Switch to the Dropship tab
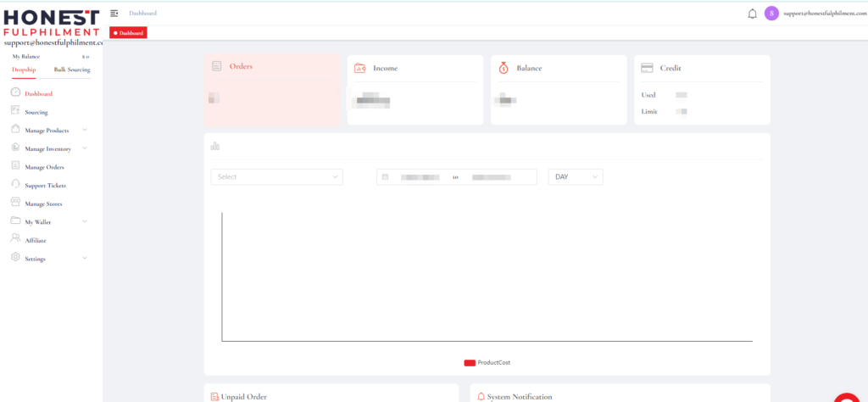 [24, 70]
